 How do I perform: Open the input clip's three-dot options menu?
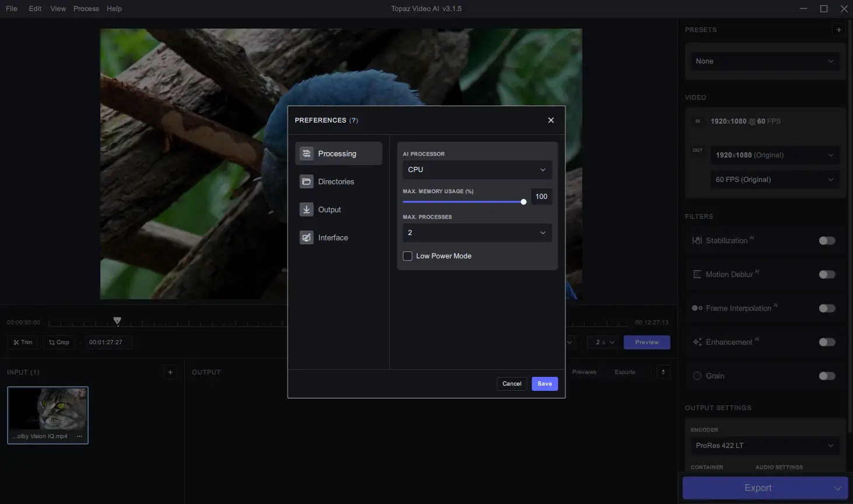[x=79, y=436]
